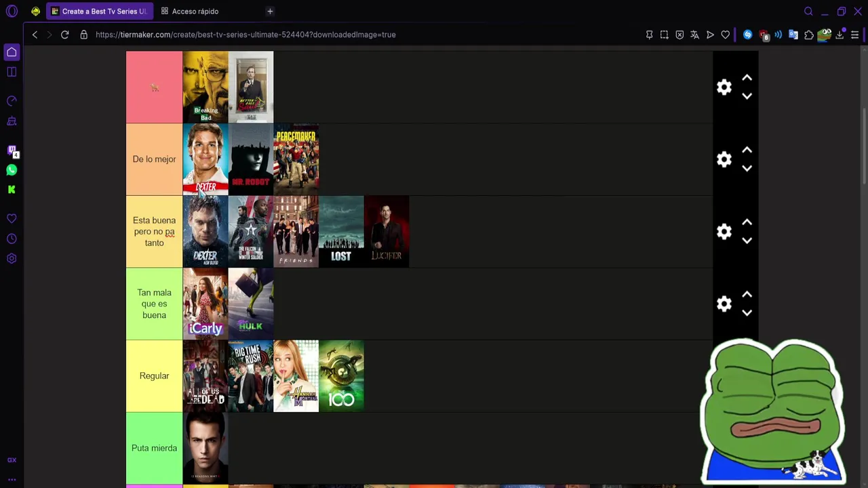Select the Mr. Robot poster
The height and width of the screenshot is (488, 868).
(x=251, y=159)
